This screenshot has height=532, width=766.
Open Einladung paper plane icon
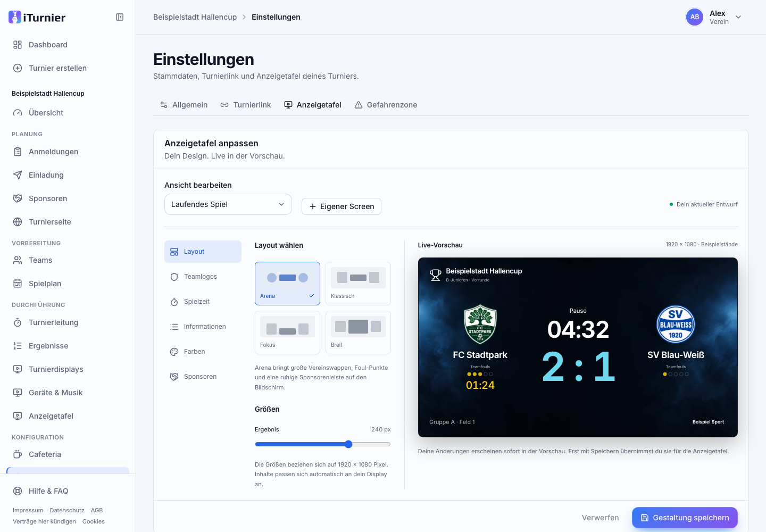18,175
